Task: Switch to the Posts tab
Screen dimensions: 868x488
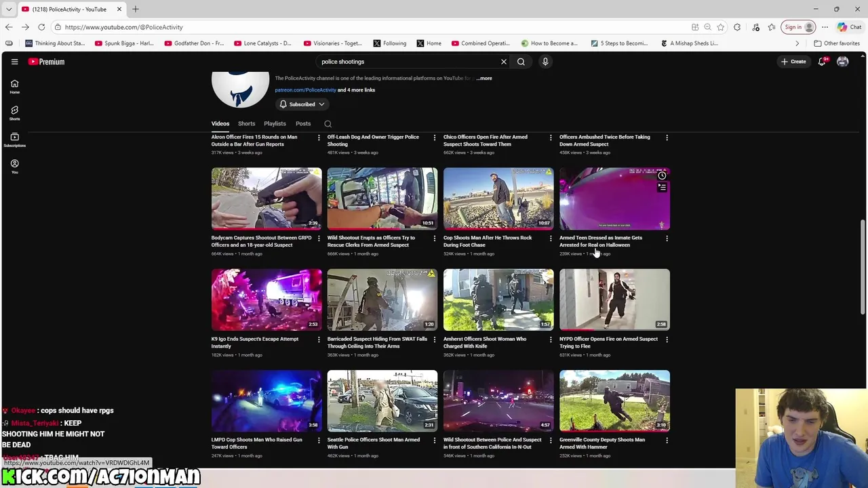Action: 303,124
